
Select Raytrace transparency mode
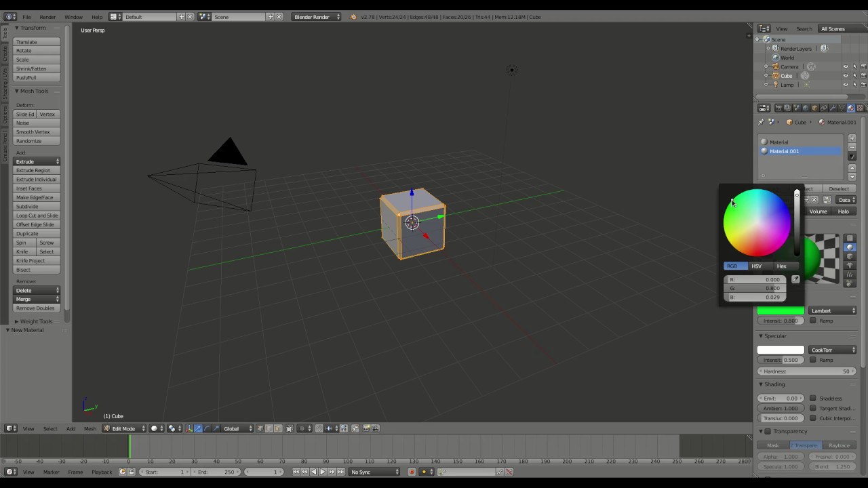pos(839,445)
